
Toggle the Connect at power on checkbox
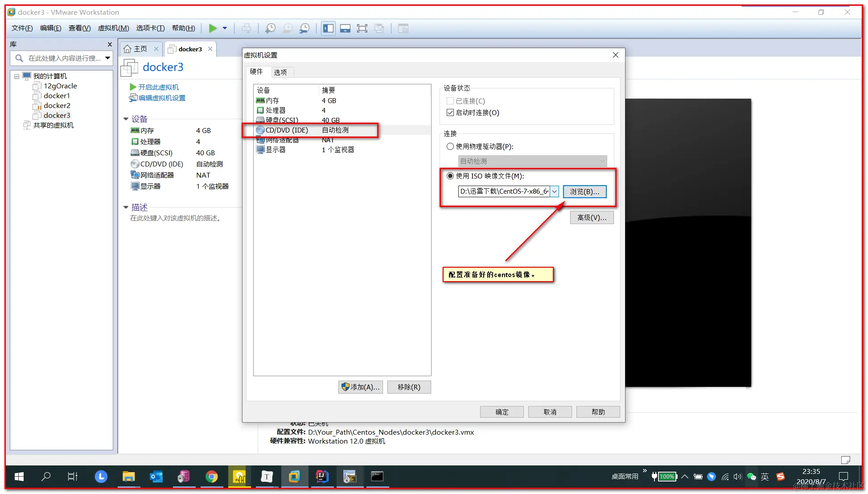pos(450,112)
